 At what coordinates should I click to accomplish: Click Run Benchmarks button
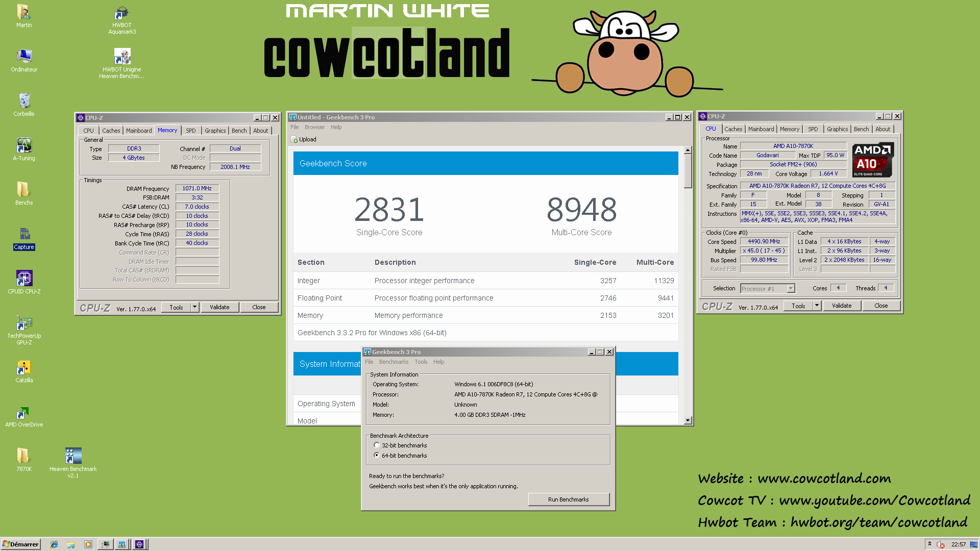pos(569,499)
